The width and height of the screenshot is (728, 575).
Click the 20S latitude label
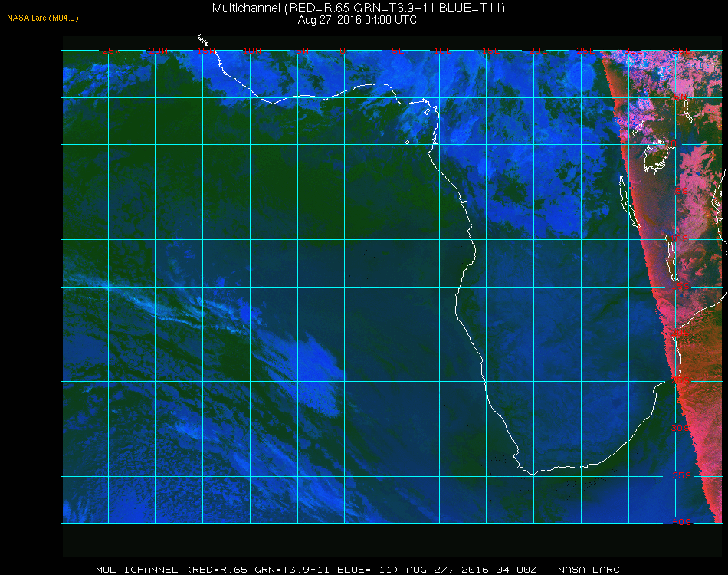[680, 333]
